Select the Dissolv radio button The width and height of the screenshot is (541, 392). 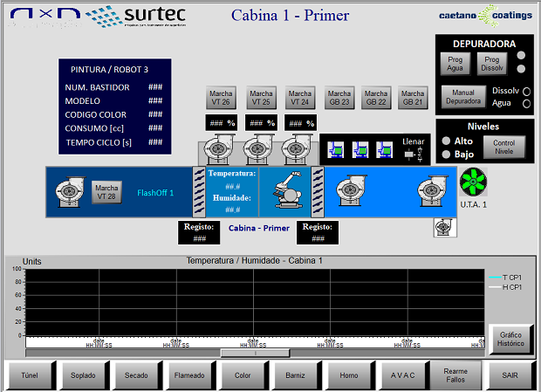[526, 91]
